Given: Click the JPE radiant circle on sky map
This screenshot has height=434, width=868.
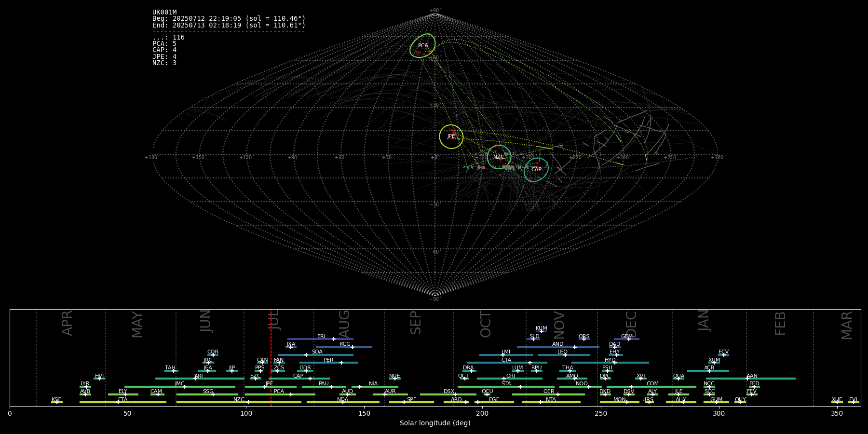Looking at the screenshot, I should click(x=451, y=136).
